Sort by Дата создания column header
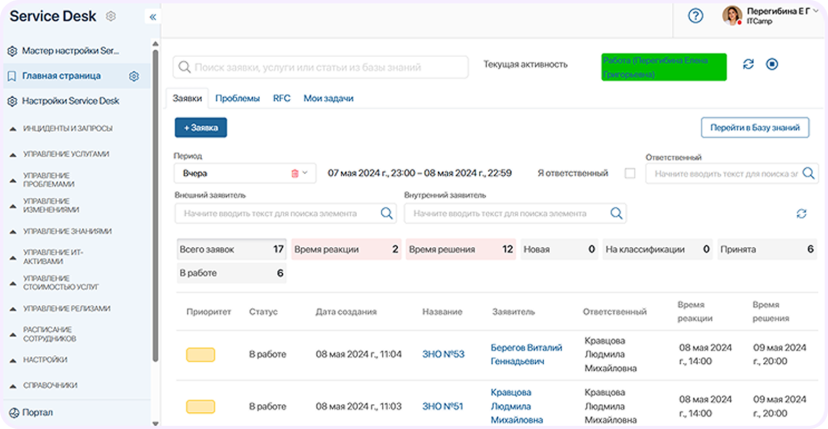The width and height of the screenshot is (828, 429). tap(346, 312)
